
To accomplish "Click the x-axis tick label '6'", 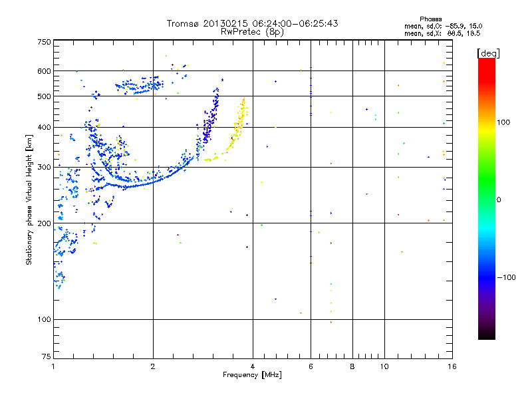I will pos(311,366).
